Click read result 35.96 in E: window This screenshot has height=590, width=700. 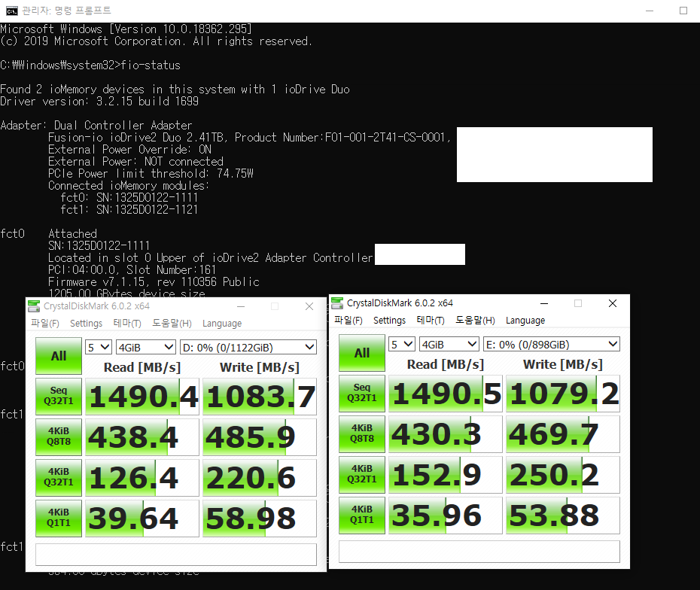click(446, 515)
